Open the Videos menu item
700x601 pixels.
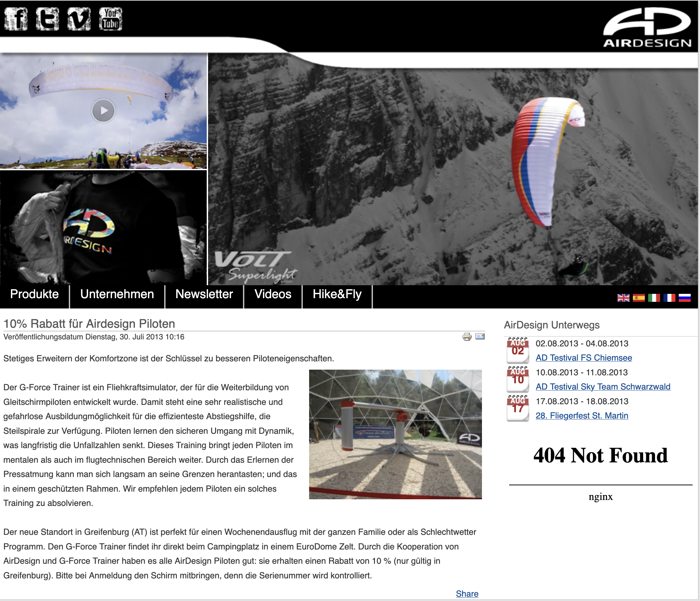click(x=273, y=294)
